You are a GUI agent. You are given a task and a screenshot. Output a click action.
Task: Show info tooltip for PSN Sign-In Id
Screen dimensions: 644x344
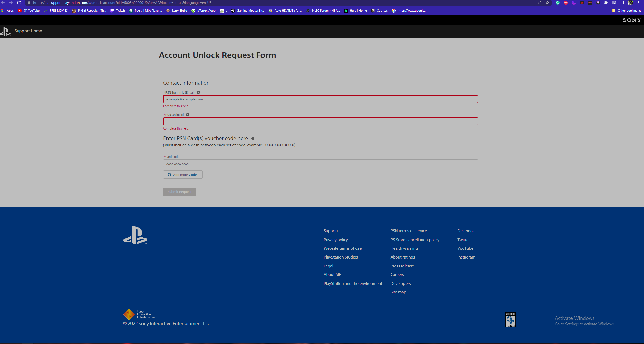pyautogui.click(x=198, y=92)
